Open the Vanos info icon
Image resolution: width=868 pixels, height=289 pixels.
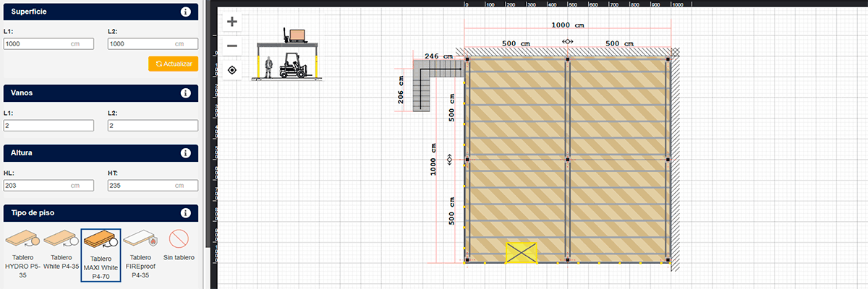[186, 93]
